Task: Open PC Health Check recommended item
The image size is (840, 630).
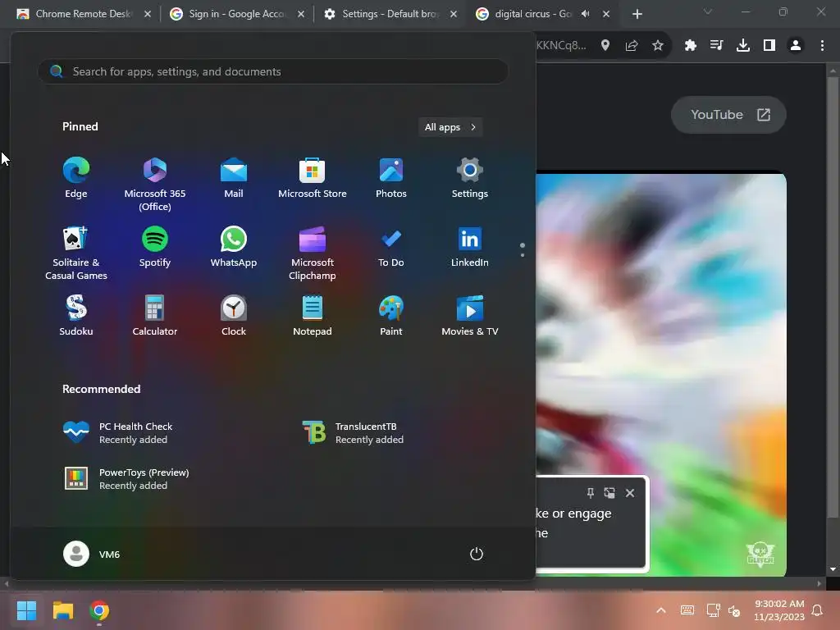Action: point(118,433)
